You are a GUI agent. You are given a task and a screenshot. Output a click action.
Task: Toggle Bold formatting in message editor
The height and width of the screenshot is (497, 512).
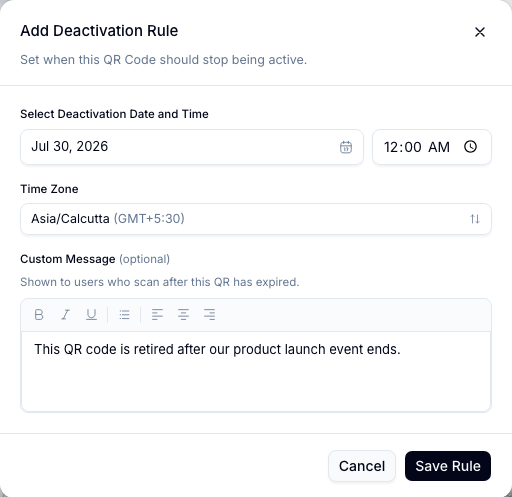tap(39, 315)
